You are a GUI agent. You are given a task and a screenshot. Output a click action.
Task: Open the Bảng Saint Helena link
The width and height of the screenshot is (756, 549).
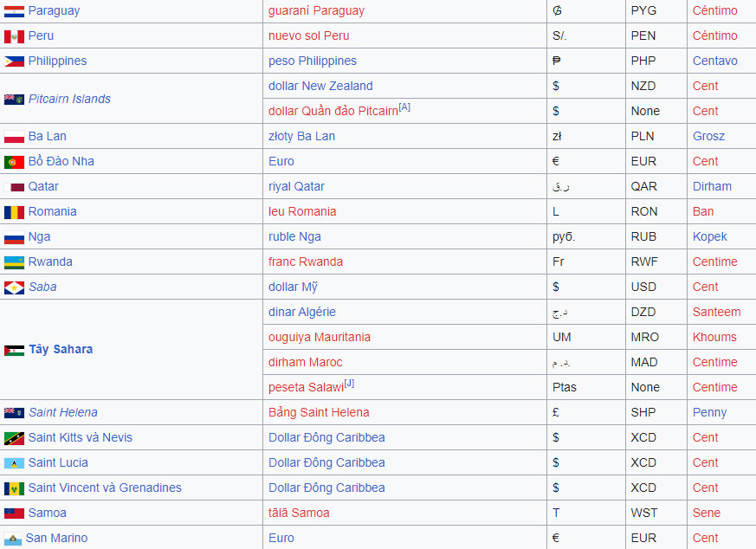[x=319, y=412]
